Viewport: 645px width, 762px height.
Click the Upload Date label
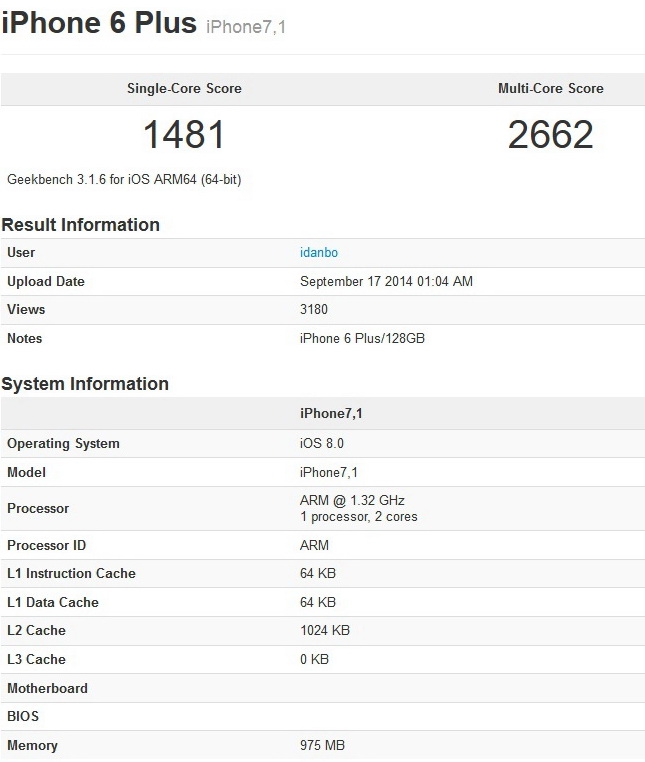tap(46, 281)
